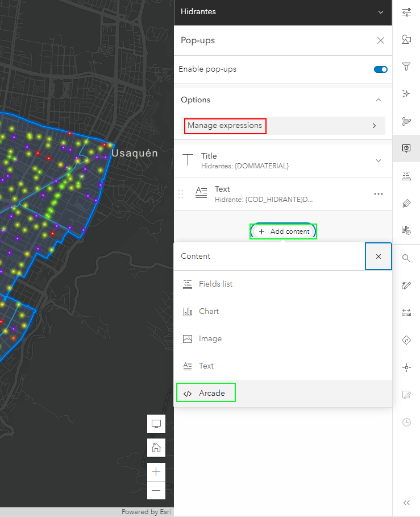
Task: Click the map Search magnifier icon
Action: pyautogui.click(x=406, y=258)
